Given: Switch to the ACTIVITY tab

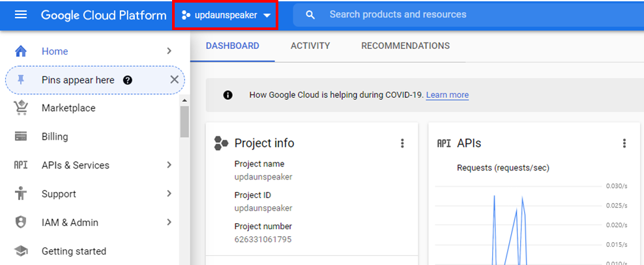Looking at the screenshot, I should (310, 46).
